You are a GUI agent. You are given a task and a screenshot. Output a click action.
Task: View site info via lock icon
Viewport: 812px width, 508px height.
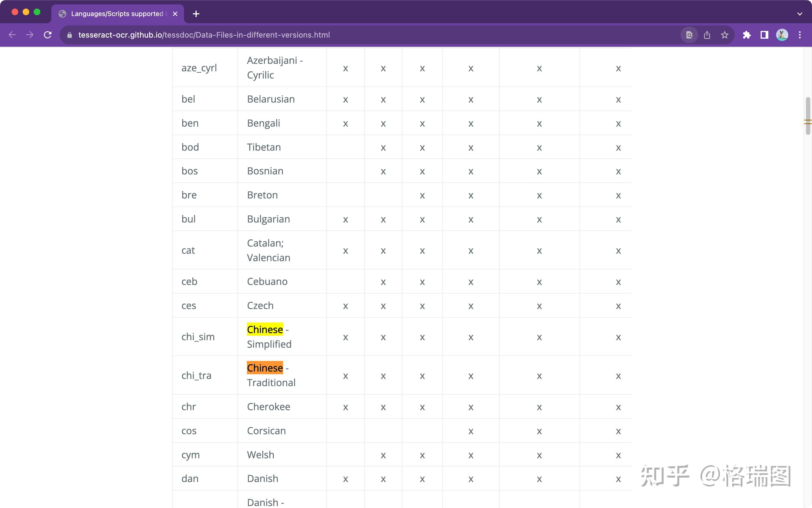(70, 35)
